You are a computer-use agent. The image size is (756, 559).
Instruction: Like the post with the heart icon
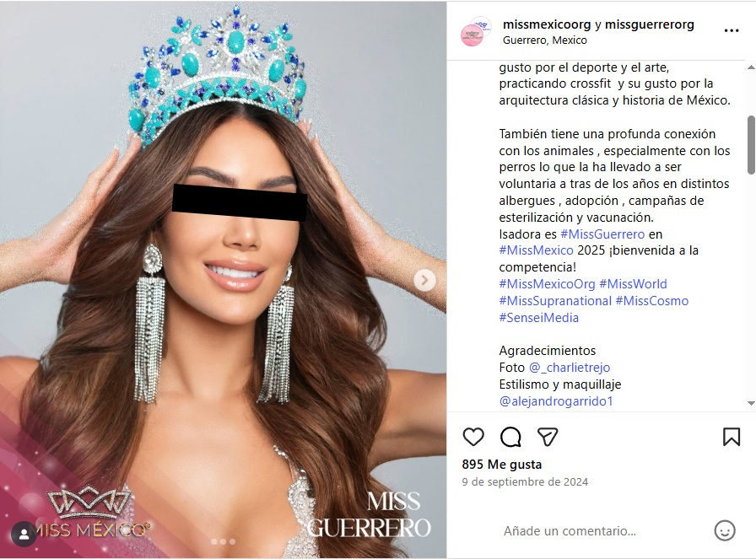tap(473, 437)
